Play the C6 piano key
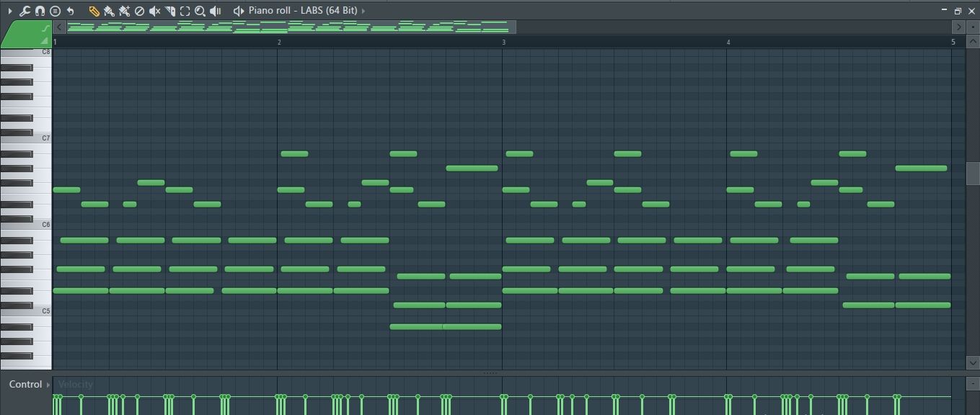Screen dimensions: 980x415 (x=26, y=225)
